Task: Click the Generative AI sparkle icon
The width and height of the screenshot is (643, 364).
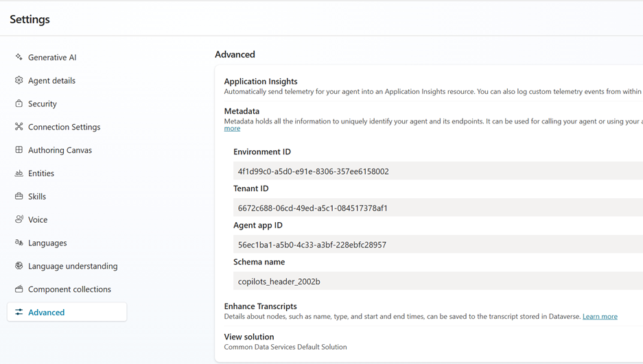Action: (19, 58)
